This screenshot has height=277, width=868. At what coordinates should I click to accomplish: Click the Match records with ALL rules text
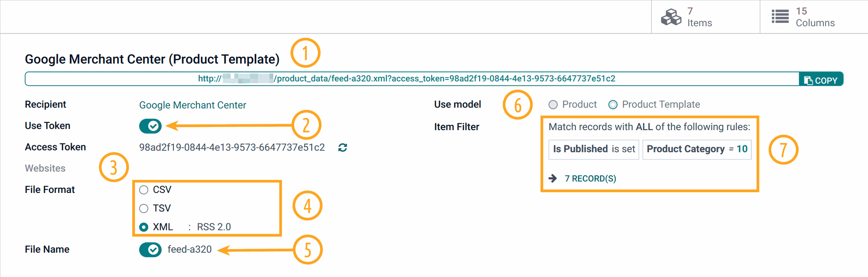click(x=649, y=127)
